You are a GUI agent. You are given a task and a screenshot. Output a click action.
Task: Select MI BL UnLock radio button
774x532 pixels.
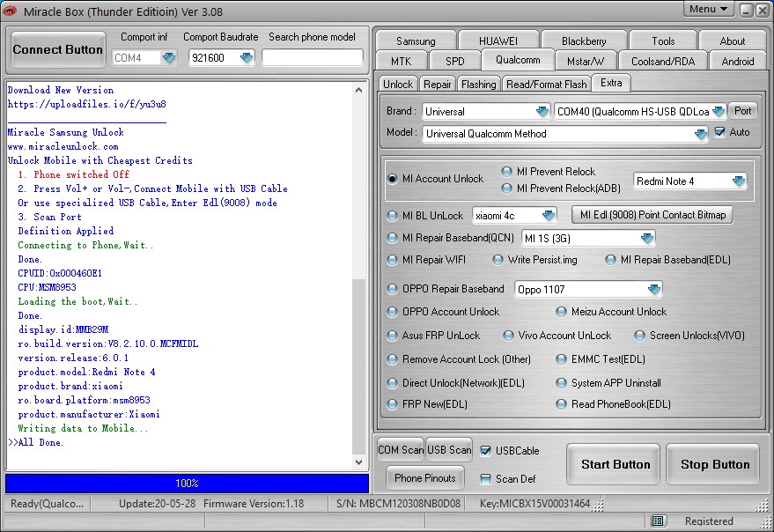tap(393, 216)
